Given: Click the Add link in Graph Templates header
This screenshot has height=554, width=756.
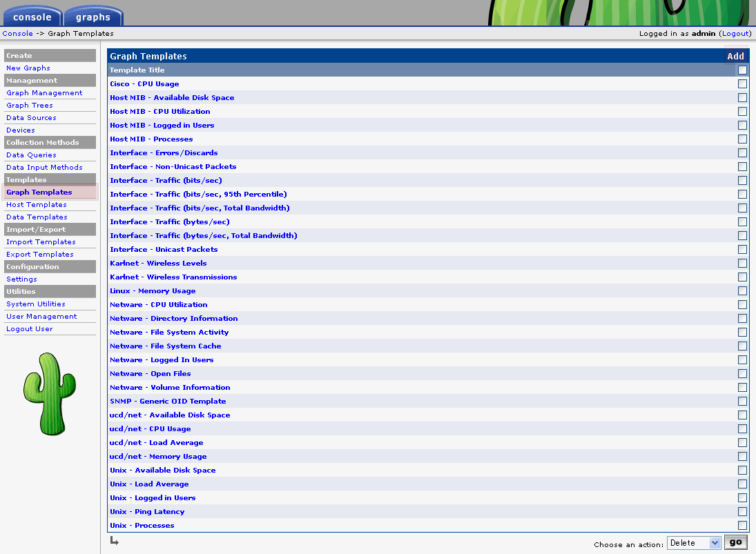Looking at the screenshot, I should 735,57.
